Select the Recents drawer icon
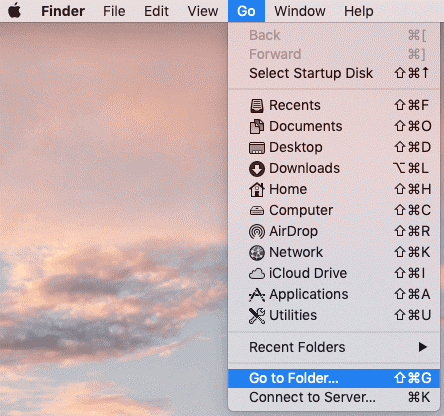The width and height of the screenshot is (444, 416). (257, 106)
